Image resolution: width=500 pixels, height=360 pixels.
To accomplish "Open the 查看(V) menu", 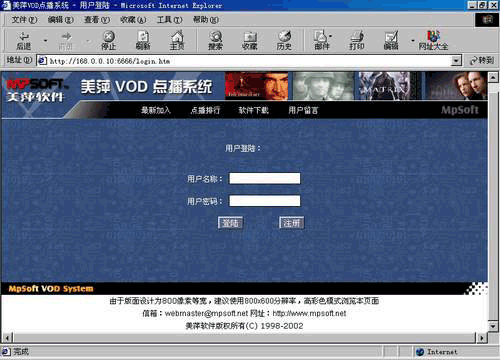I will pyautogui.click(x=97, y=20).
